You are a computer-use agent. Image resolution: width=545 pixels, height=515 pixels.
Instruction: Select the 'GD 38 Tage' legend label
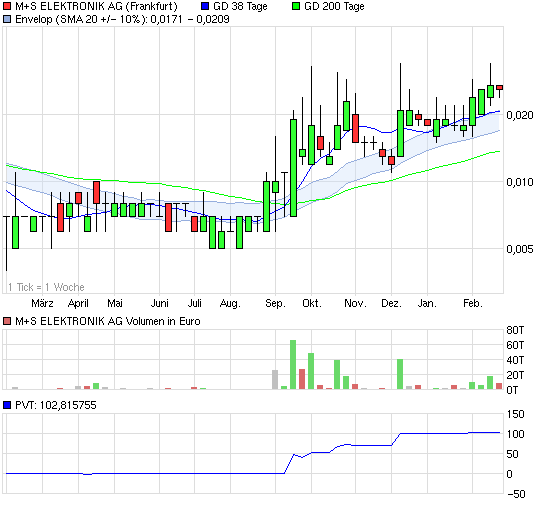(240, 6)
